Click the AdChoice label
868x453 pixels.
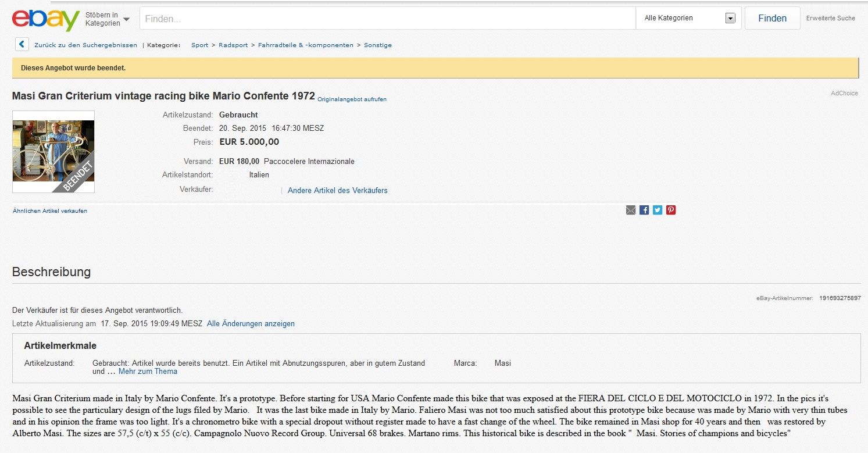tap(844, 93)
